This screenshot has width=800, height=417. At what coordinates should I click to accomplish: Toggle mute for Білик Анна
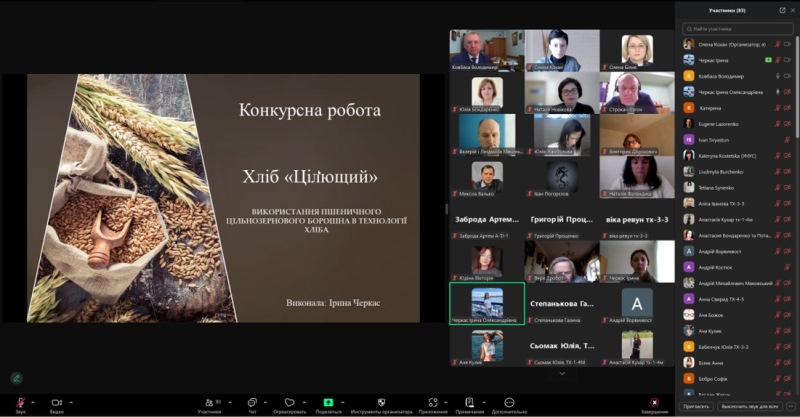coord(778,362)
